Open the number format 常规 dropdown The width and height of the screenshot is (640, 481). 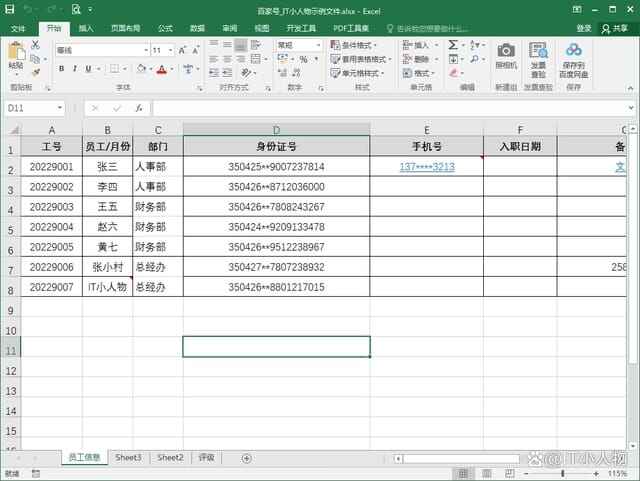(x=318, y=45)
